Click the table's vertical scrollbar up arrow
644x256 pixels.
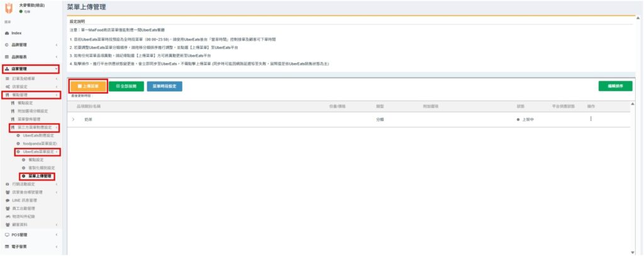(632, 103)
